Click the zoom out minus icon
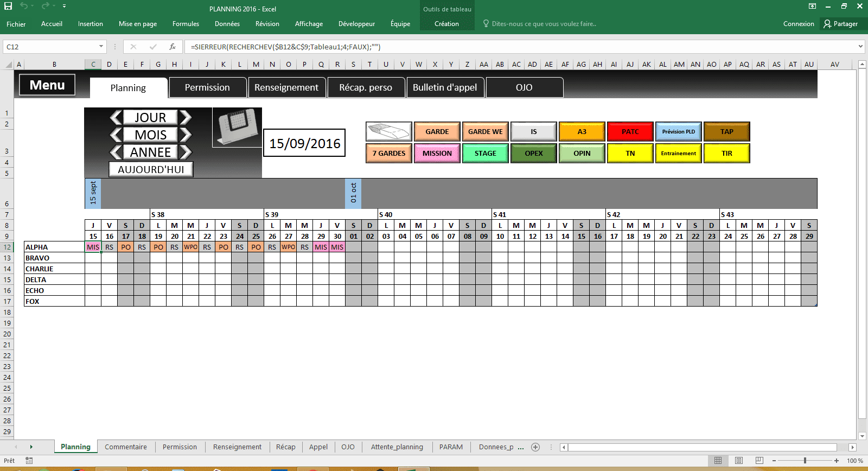The image size is (868, 471). (774, 461)
